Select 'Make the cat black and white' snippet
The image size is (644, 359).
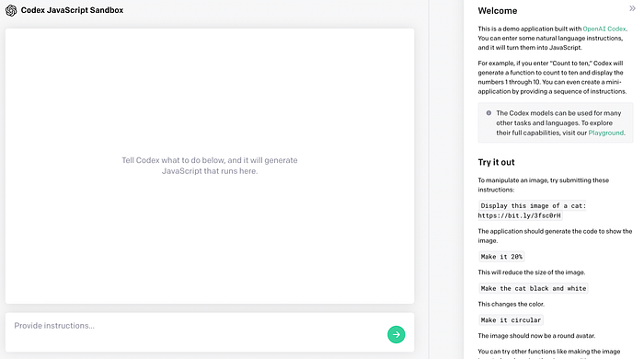click(x=533, y=288)
